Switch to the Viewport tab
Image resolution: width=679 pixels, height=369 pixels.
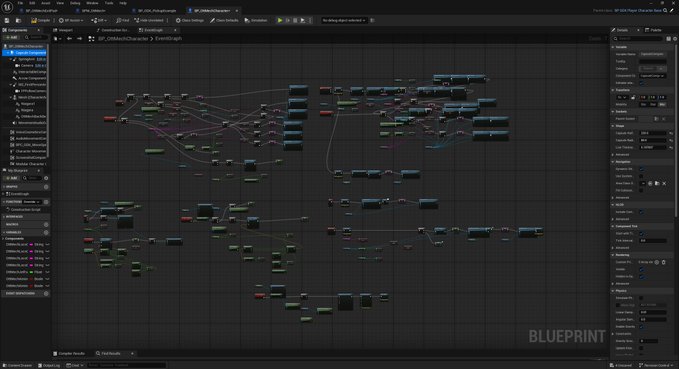[x=63, y=30]
